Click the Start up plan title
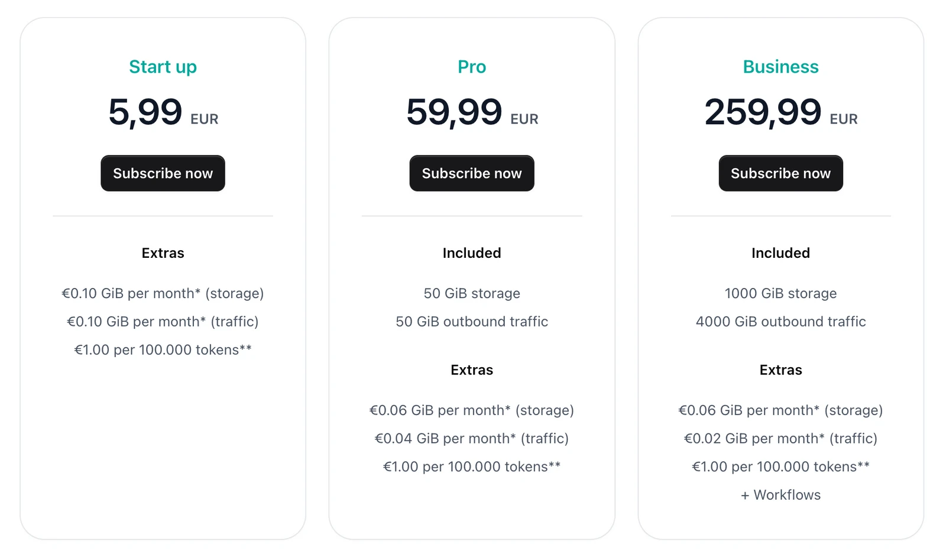This screenshot has height=560, width=946. (163, 67)
